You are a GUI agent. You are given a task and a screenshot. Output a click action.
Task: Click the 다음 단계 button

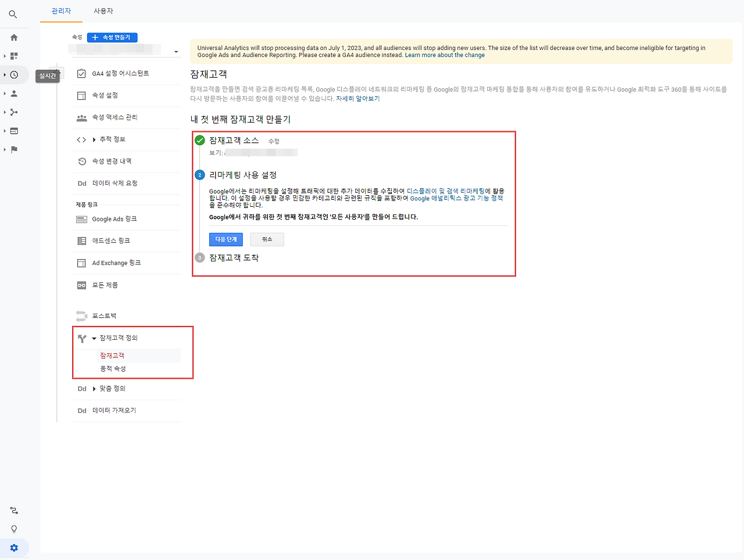(x=226, y=239)
